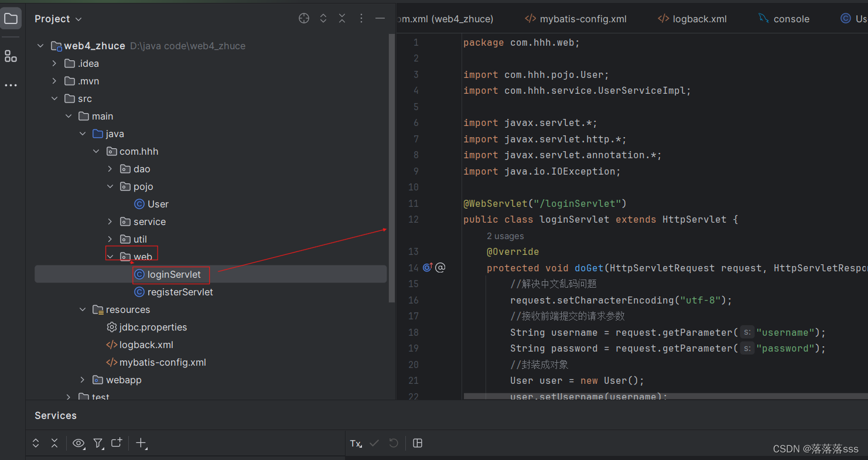The width and height of the screenshot is (868, 460).
Task: Open the Project panel options menu
Action: (361, 18)
